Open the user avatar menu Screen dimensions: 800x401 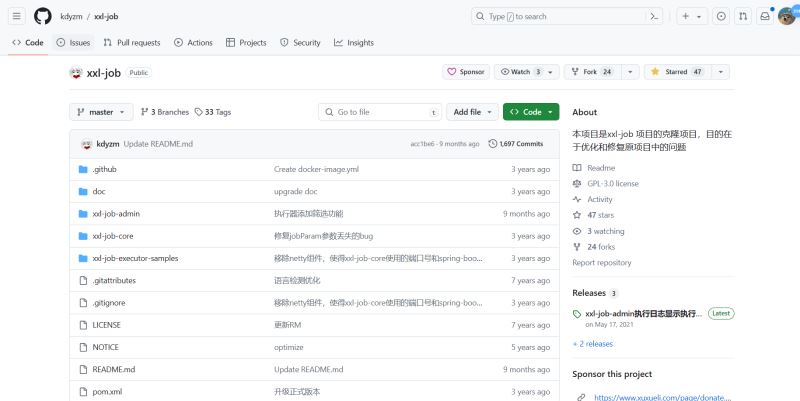click(787, 16)
